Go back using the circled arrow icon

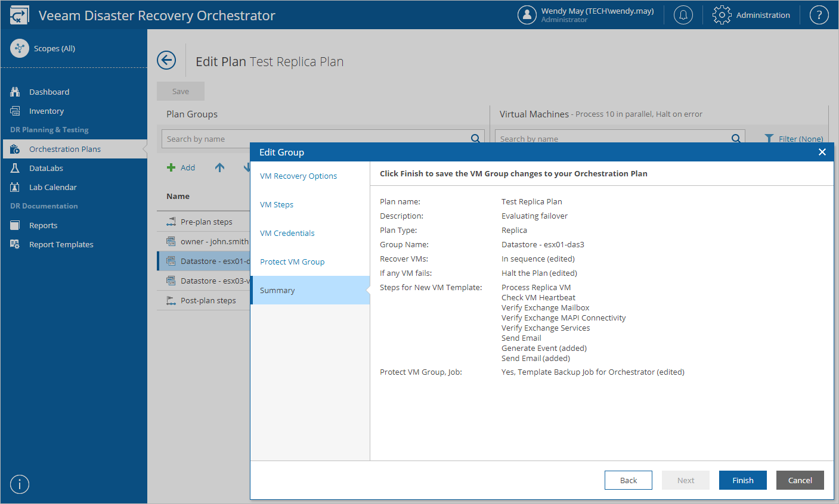pos(166,60)
